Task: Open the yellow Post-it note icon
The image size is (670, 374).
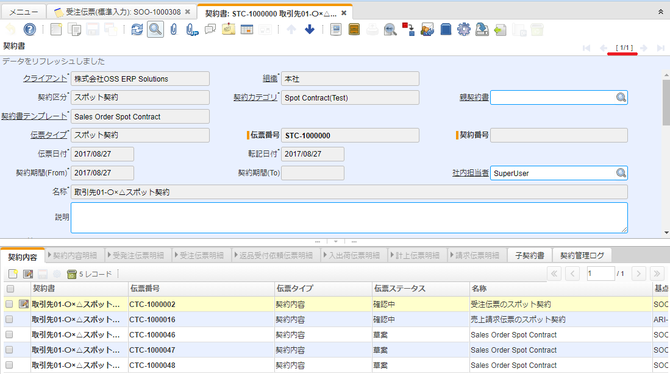Action: pyautogui.click(x=229, y=29)
